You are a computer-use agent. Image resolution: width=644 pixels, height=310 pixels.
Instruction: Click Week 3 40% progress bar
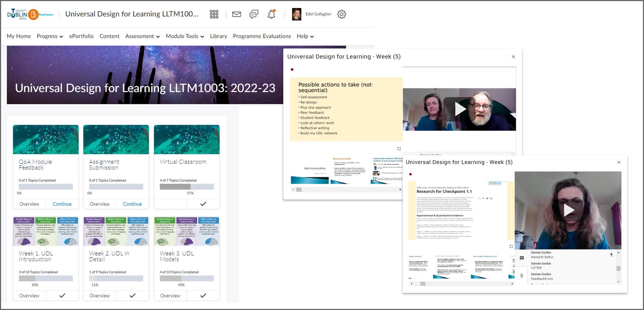(187, 278)
